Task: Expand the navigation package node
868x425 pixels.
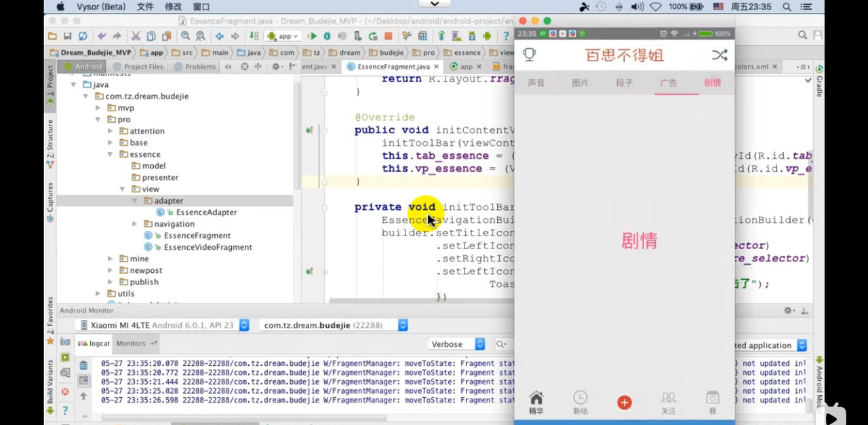Action: point(135,224)
